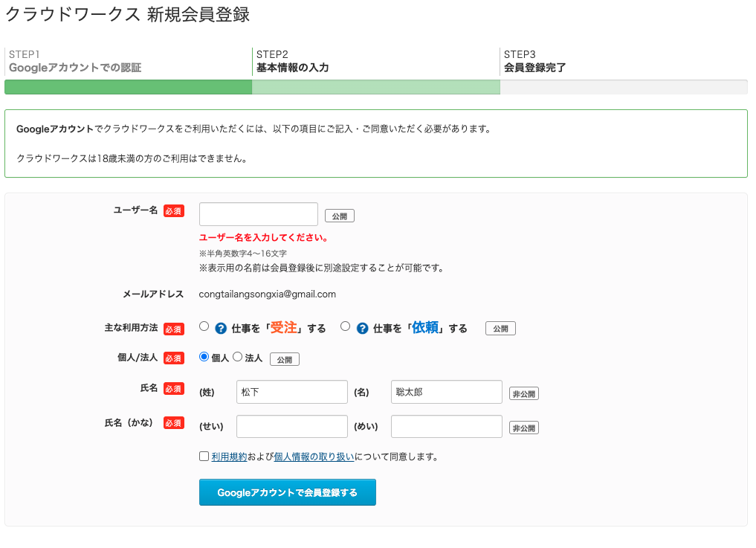Screen dimensions: 756x548
Task: Click STEP2 基本情報の入力 step label
Action: tap(293, 61)
